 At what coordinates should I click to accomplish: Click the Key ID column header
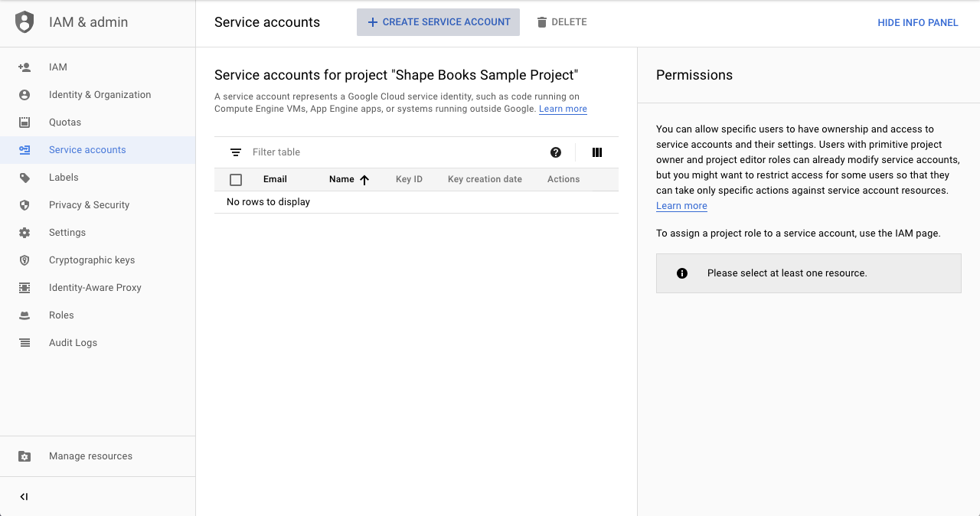point(409,179)
